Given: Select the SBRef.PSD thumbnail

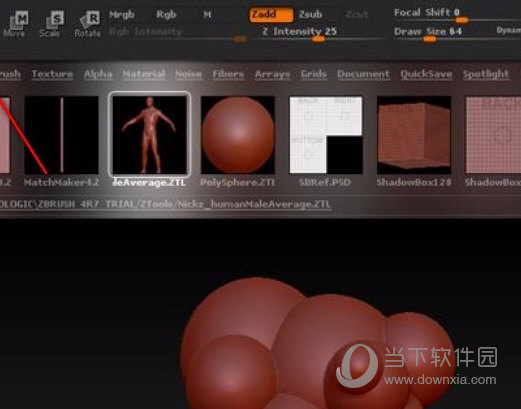Looking at the screenshot, I should [326, 135].
